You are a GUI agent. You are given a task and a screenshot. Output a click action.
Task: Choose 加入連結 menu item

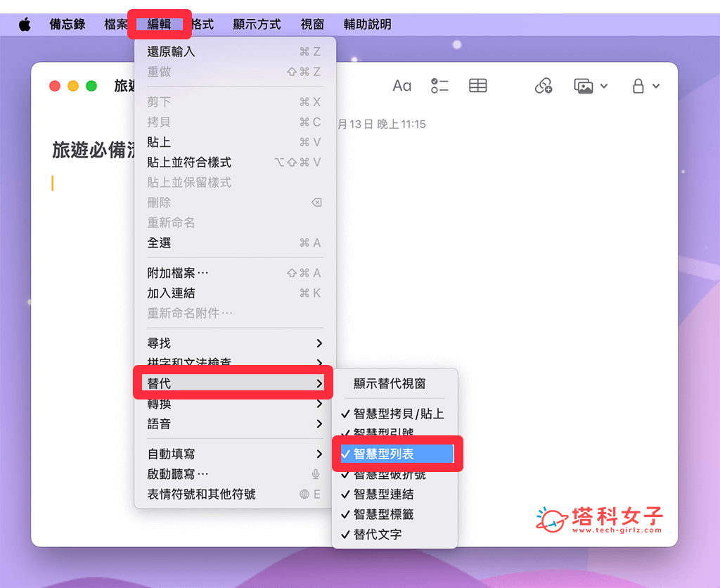click(235, 293)
